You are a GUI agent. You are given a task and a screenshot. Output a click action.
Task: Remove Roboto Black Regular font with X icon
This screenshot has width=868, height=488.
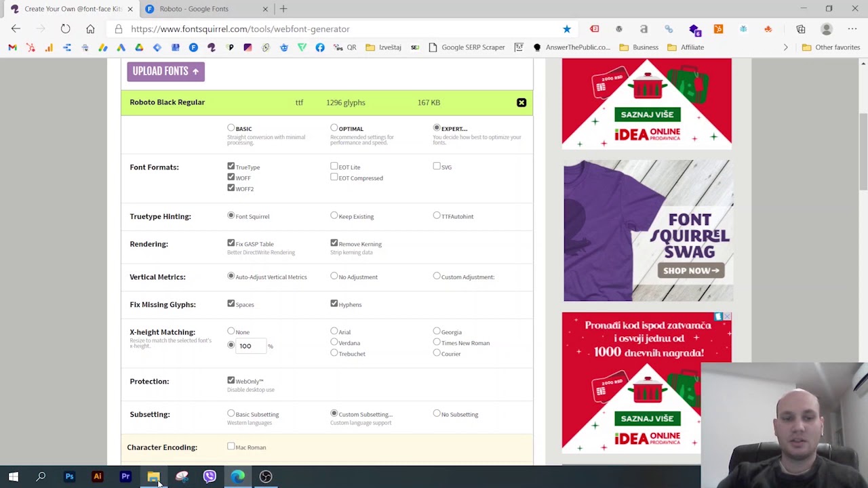521,102
